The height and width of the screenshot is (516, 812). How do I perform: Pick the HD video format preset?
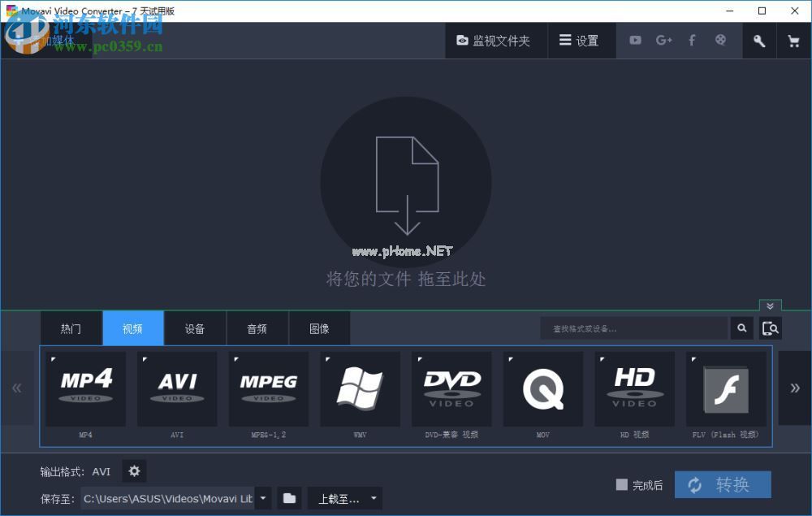pyautogui.click(x=634, y=388)
